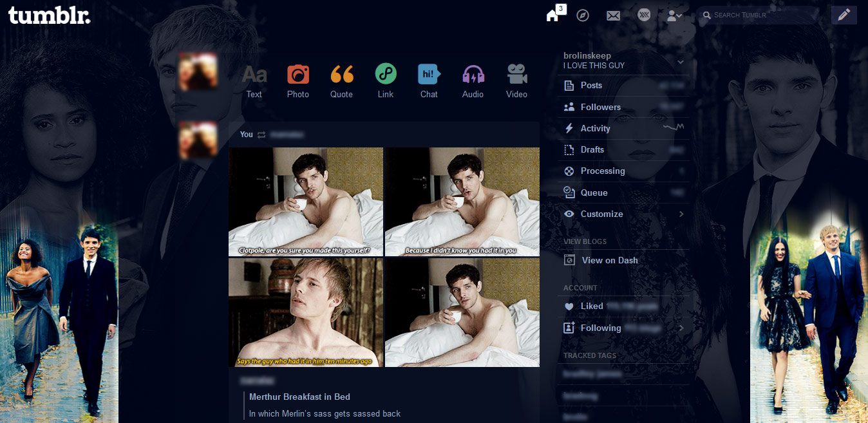Expand the brolinskeep blog chevron
This screenshot has width=868, height=423.
point(681,62)
